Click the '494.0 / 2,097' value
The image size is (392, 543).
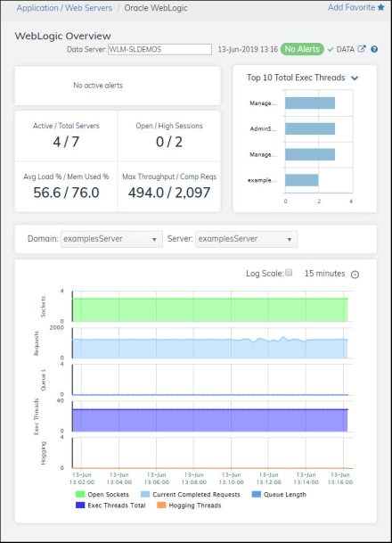pyautogui.click(x=169, y=193)
